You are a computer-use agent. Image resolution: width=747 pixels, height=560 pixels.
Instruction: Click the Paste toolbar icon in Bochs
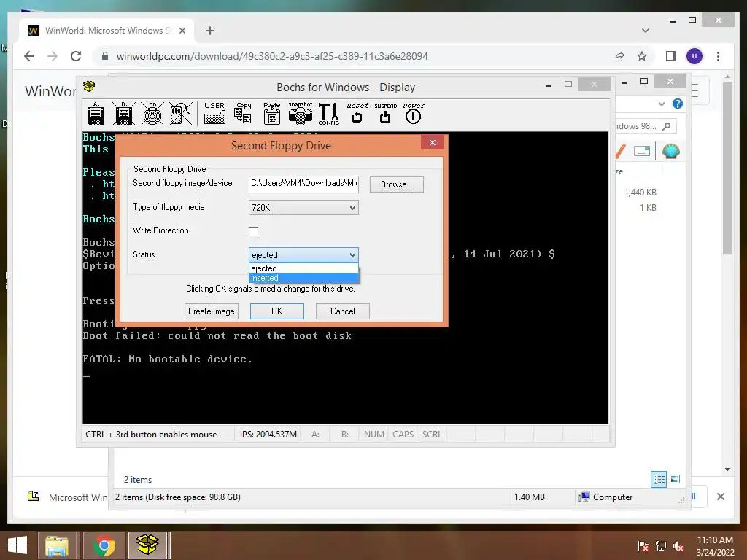(x=271, y=113)
